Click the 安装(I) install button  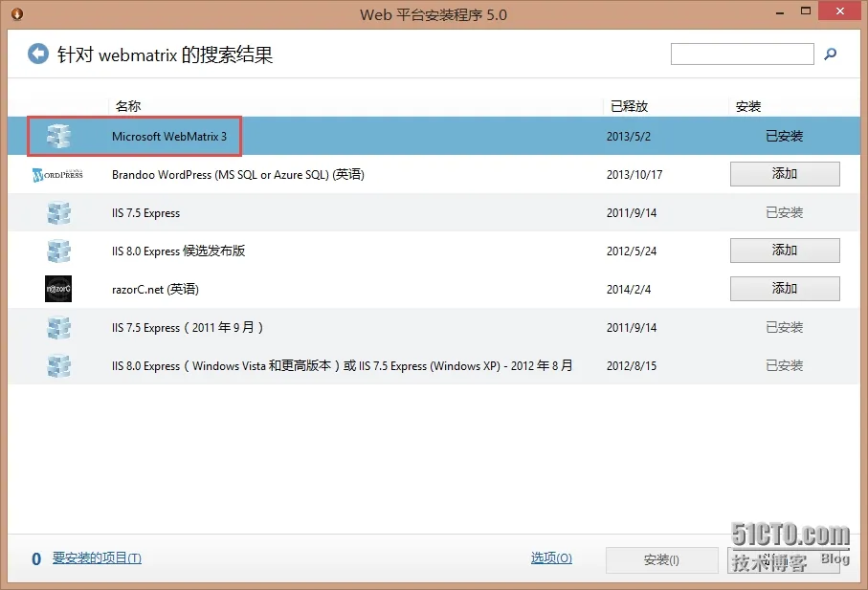tap(661, 560)
